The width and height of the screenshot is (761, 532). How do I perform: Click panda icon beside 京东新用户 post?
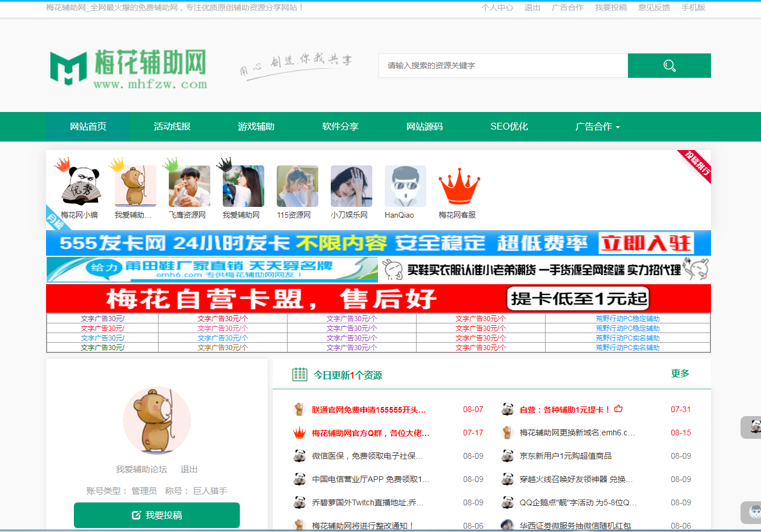508,456
